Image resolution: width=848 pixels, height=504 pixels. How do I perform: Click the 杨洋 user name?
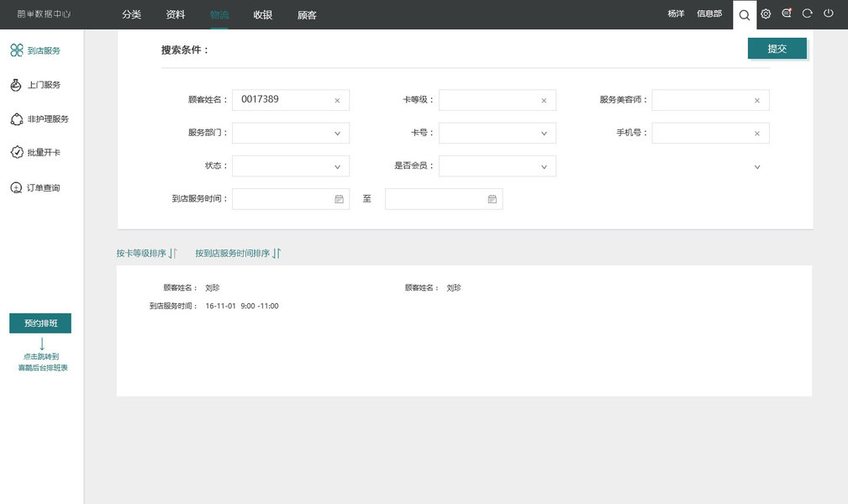coord(676,13)
